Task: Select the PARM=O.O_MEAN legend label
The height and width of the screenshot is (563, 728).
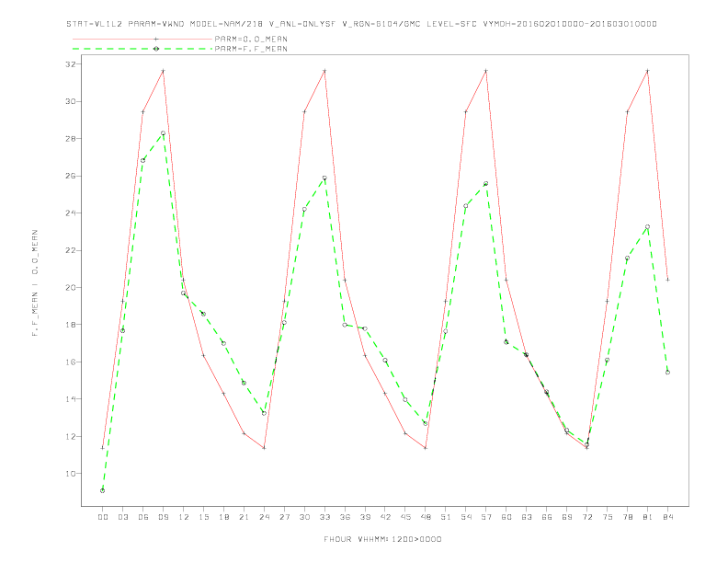Action: (251, 39)
